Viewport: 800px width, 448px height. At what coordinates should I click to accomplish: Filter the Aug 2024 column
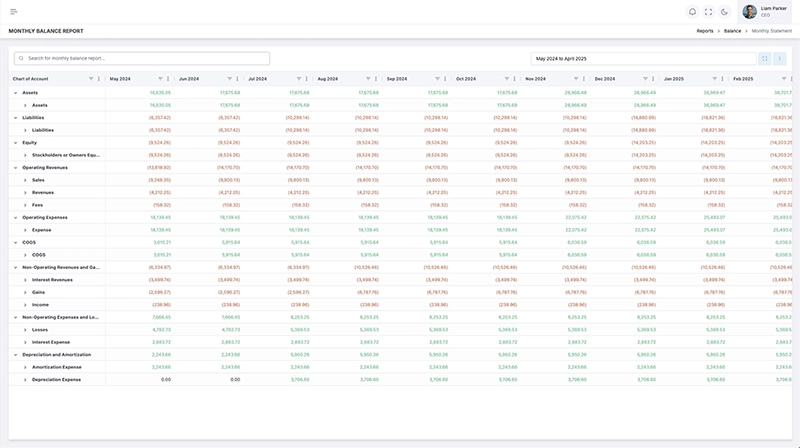tap(368, 79)
